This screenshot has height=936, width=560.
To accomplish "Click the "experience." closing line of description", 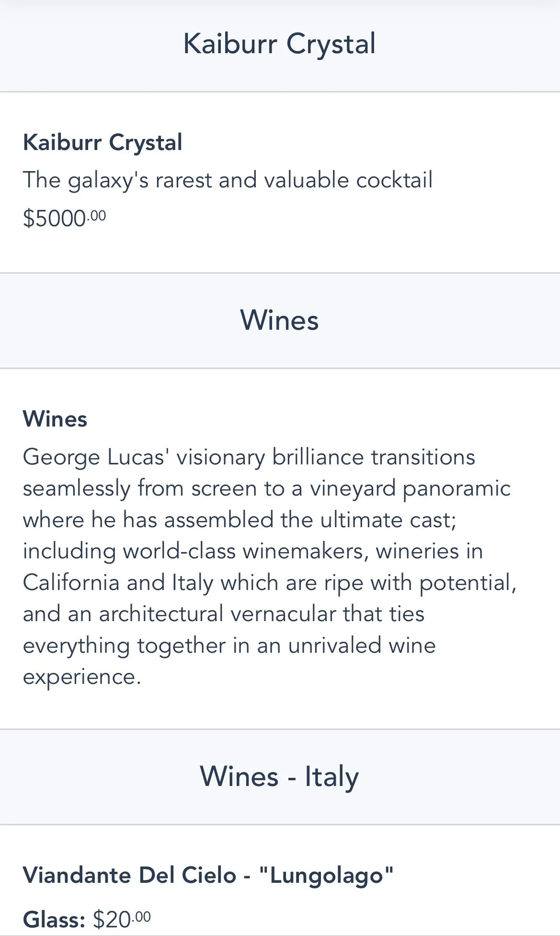I will point(82,677).
